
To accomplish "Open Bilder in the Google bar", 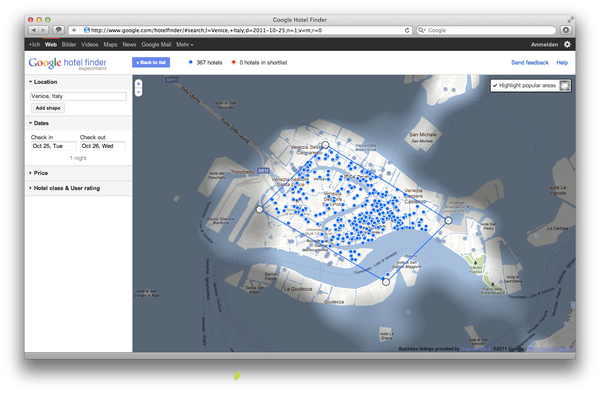I will 69,44.
